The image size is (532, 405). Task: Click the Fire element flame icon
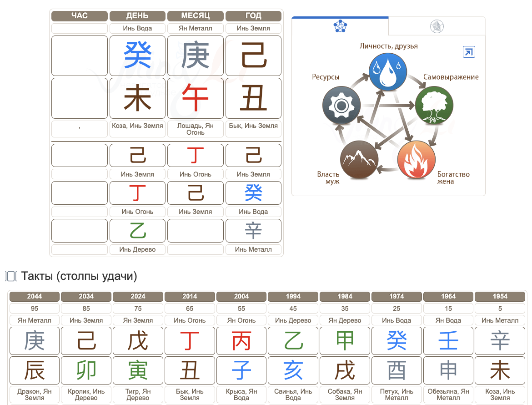416,160
